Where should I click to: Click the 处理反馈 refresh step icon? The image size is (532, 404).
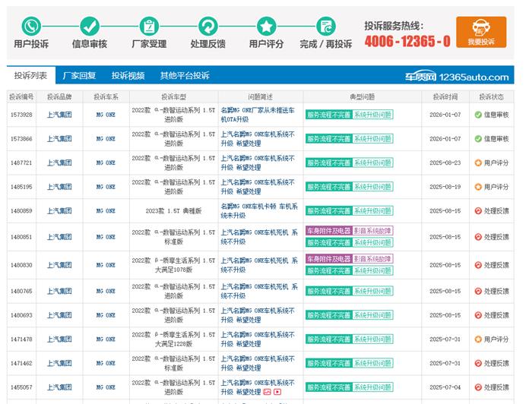click(207, 26)
